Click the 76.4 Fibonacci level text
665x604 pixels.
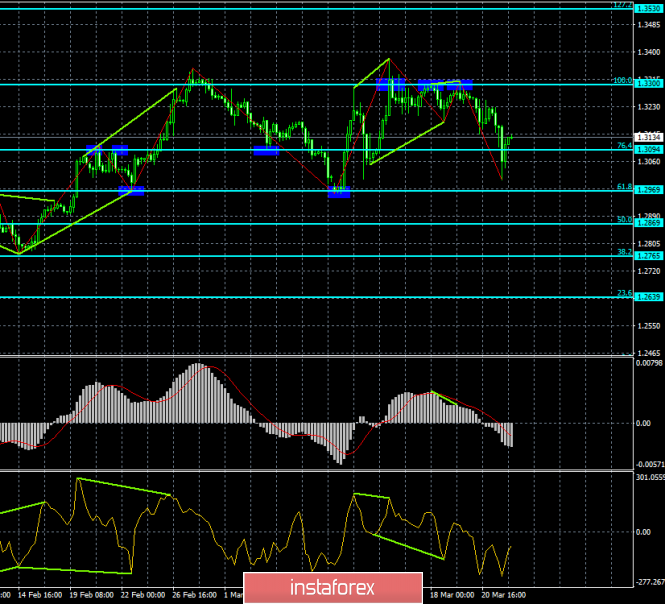pyautogui.click(x=624, y=145)
